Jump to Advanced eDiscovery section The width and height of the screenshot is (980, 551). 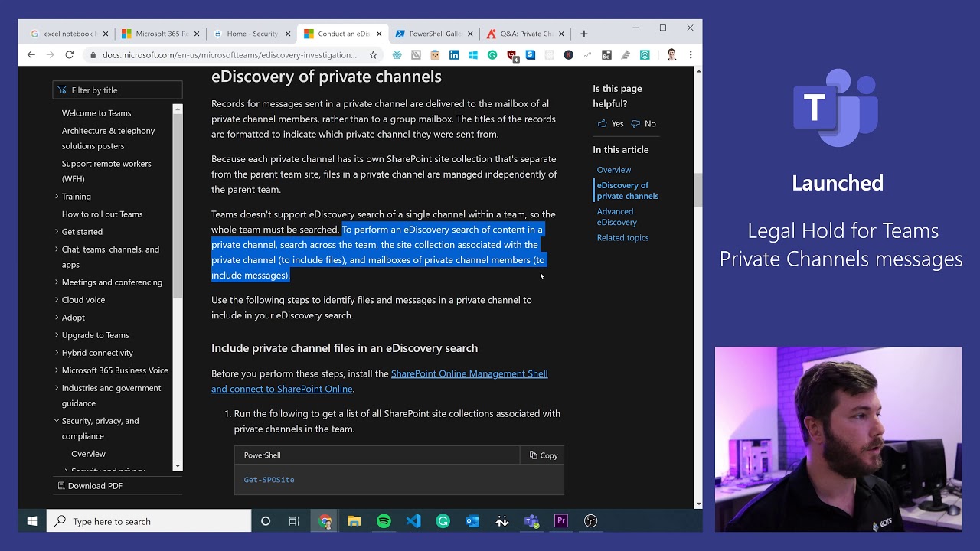click(x=617, y=217)
